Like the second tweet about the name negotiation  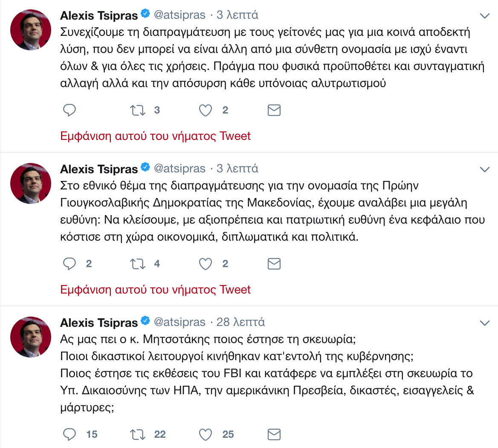pyautogui.click(x=206, y=264)
